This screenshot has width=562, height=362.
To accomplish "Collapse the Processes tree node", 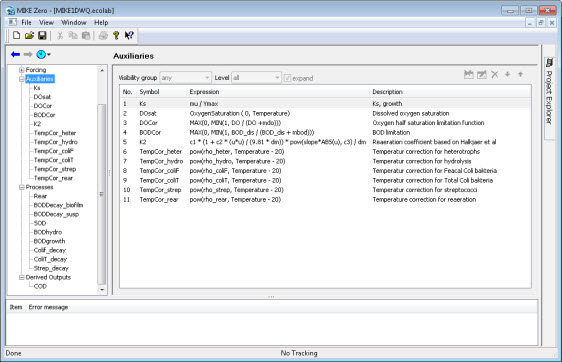I will [22, 187].
